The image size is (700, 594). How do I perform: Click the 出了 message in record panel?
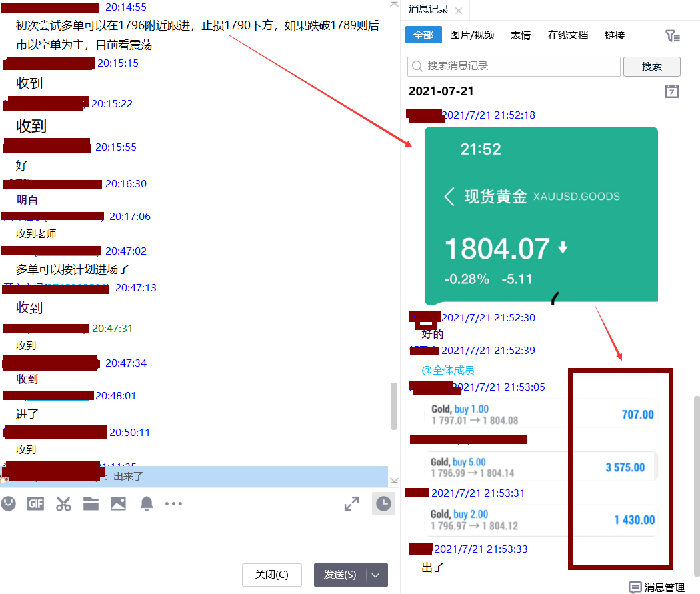coord(433,567)
